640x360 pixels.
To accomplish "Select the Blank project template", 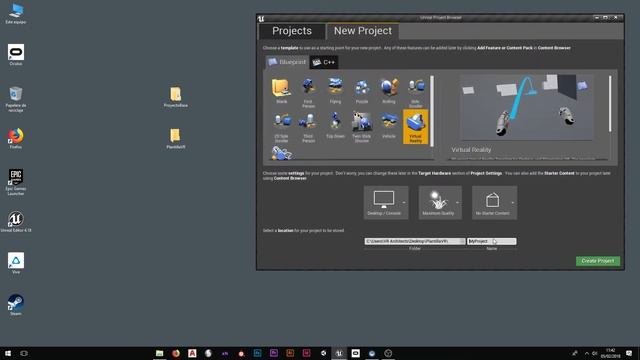I will [281, 91].
